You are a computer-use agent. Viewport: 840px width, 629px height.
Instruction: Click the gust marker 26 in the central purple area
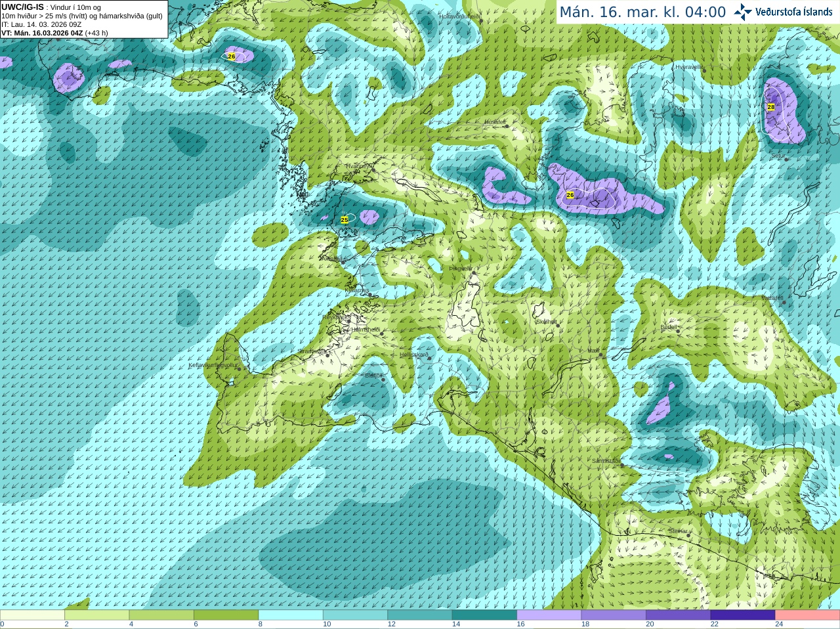[x=570, y=195]
